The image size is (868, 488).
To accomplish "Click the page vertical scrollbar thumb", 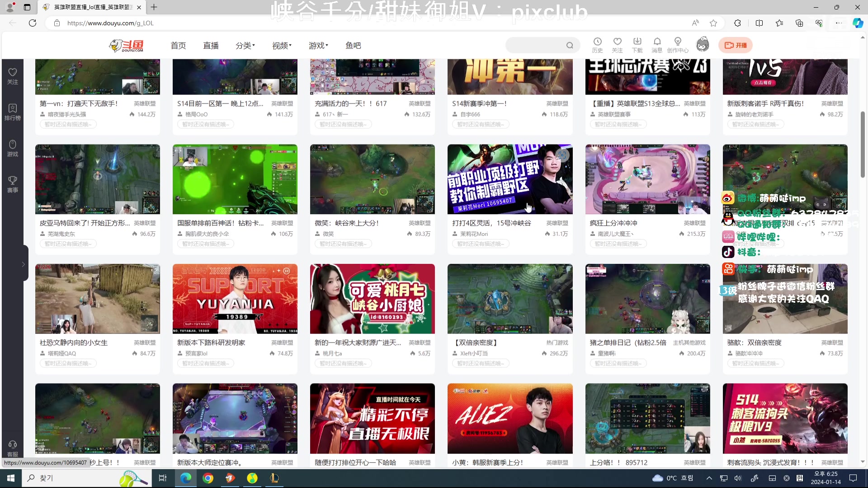I will pos(863,145).
